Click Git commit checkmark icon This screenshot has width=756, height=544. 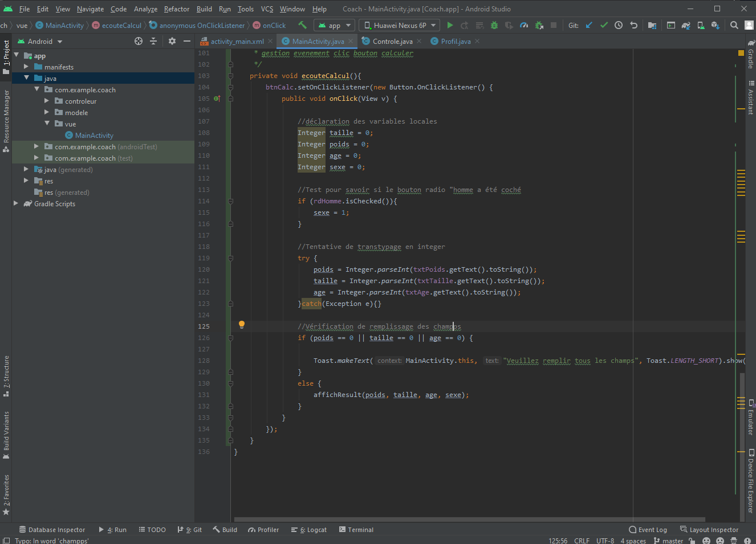pos(604,25)
